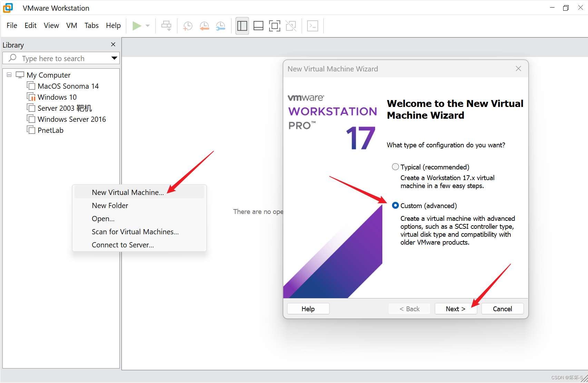Click Send Ctrl+Alt+Del toolbar icon
This screenshot has height=383, width=588.
(x=166, y=26)
